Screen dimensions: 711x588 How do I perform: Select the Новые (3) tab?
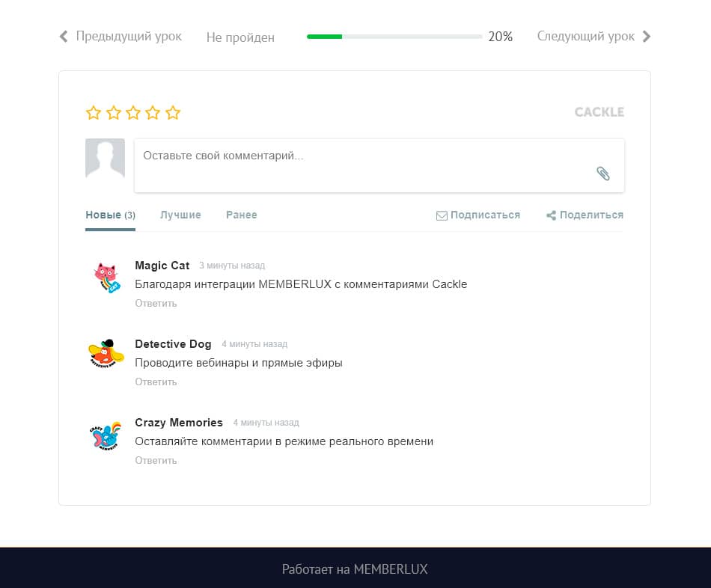point(110,215)
